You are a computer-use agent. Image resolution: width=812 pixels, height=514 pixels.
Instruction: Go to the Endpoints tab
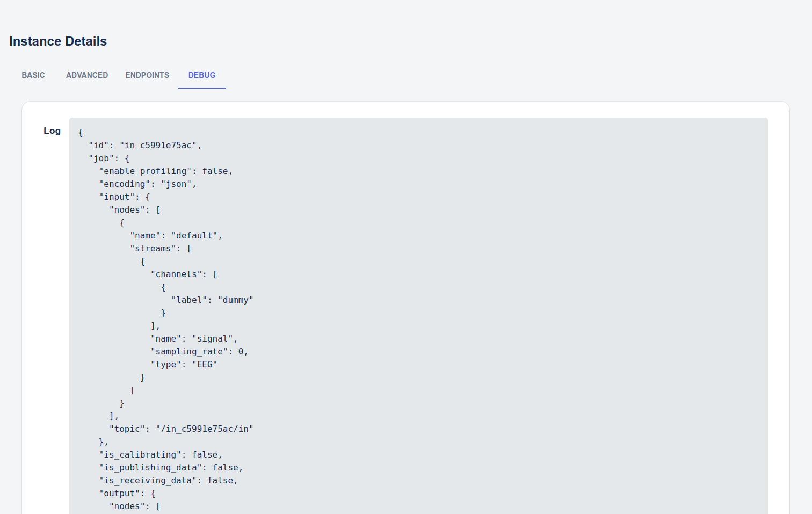(147, 75)
